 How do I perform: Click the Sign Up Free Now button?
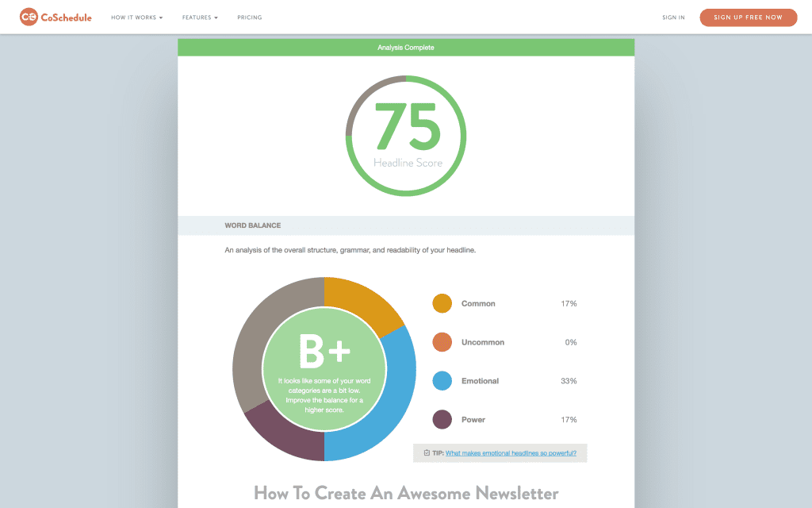pos(748,17)
